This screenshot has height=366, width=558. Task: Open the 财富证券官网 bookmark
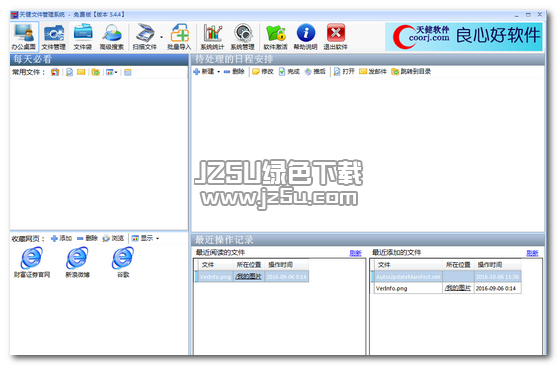point(32,262)
